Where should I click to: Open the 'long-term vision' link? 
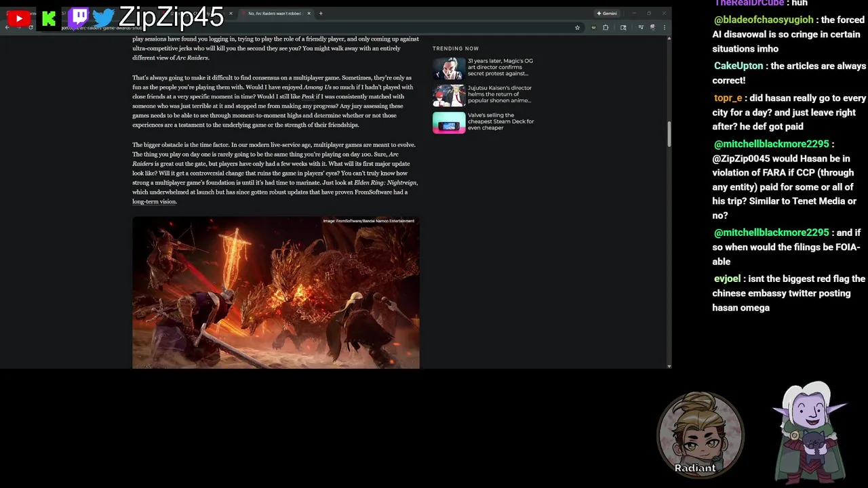[x=154, y=201]
